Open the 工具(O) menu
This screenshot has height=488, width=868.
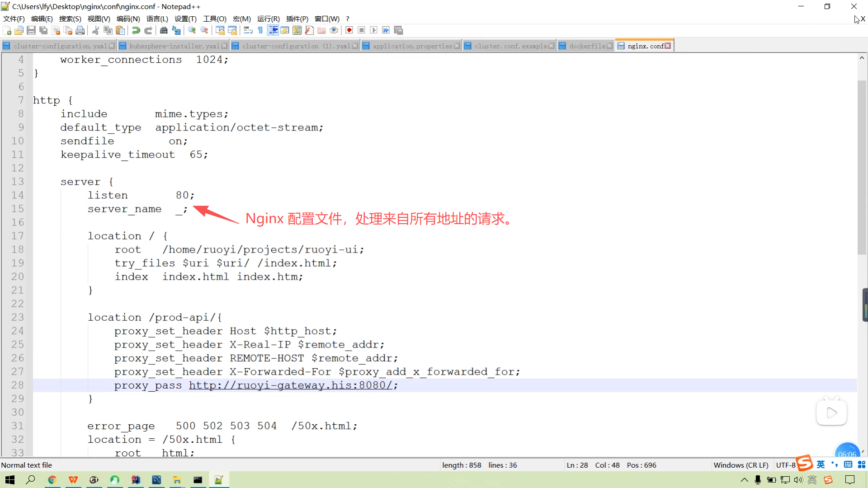[x=215, y=19]
